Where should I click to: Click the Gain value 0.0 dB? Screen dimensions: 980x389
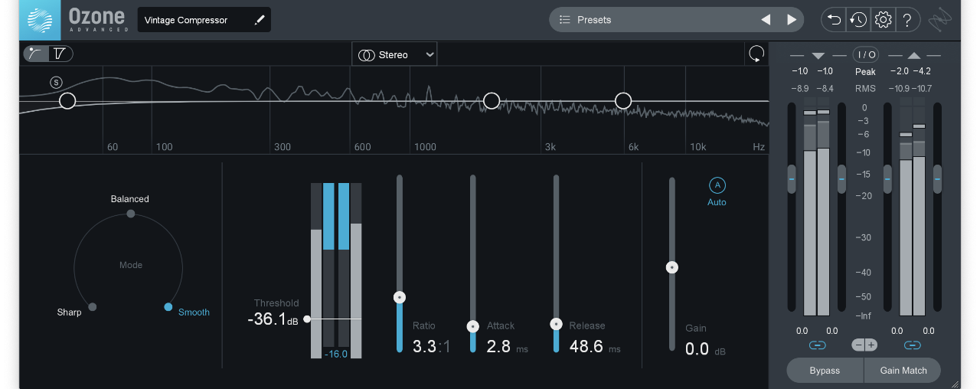coord(705,349)
